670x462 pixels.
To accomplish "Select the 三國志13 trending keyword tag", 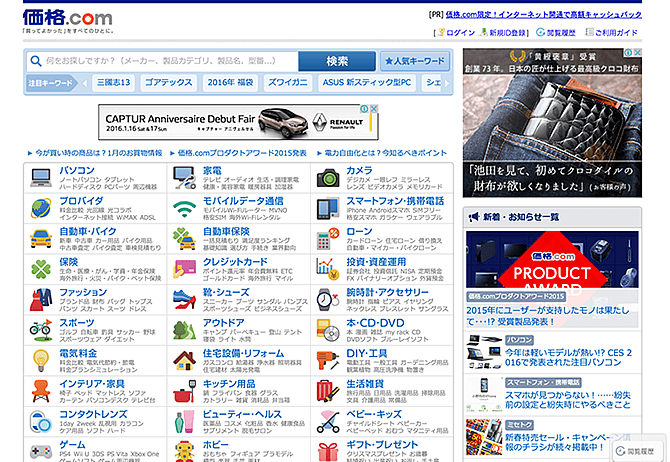I will pos(112,84).
